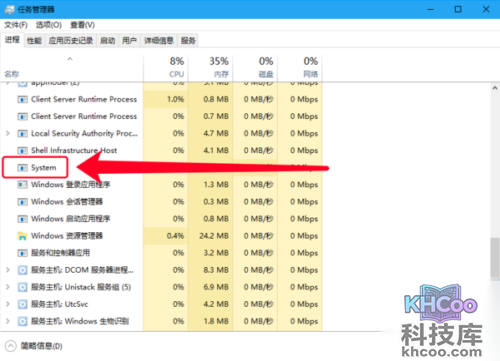Sort by the 网络 column header
The width and height of the screenshot is (500, 361).
pyautogui.click(x=300, y=68)
